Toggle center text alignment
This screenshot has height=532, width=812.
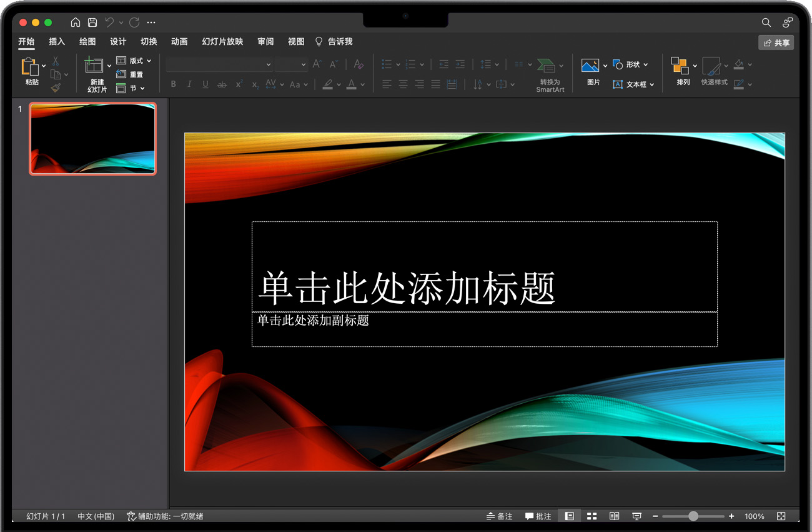tap(403, 84)
